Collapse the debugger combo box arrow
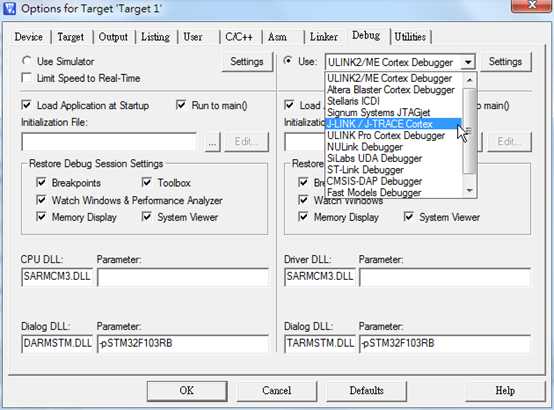Image resolution: width=554 pixels, height=410 pixels. 468,62
